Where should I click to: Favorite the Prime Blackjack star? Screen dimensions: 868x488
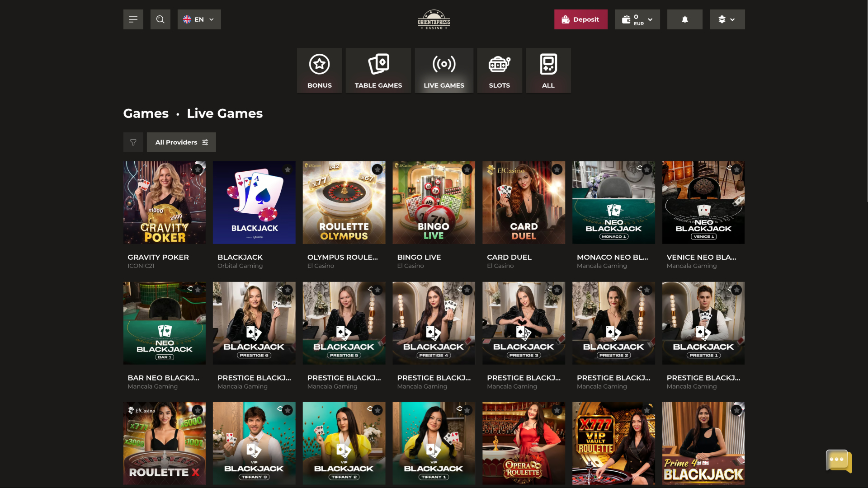click(736, 410)
